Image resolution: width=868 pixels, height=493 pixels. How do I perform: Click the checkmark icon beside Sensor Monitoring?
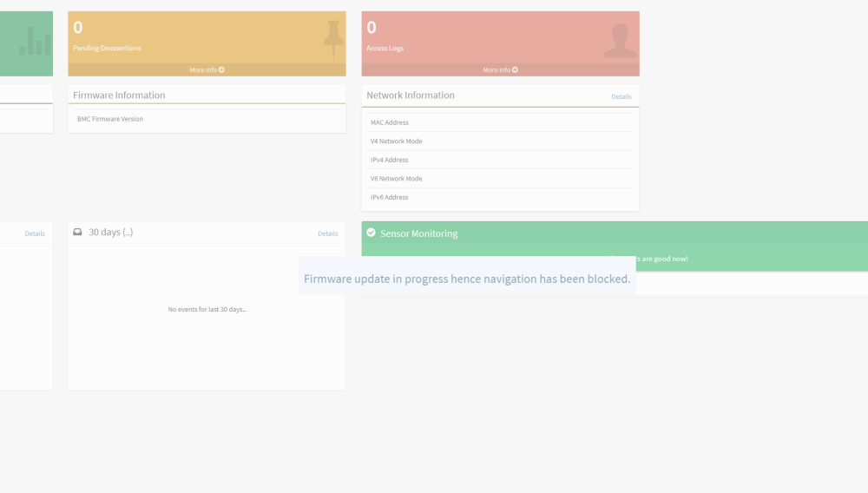371,233
